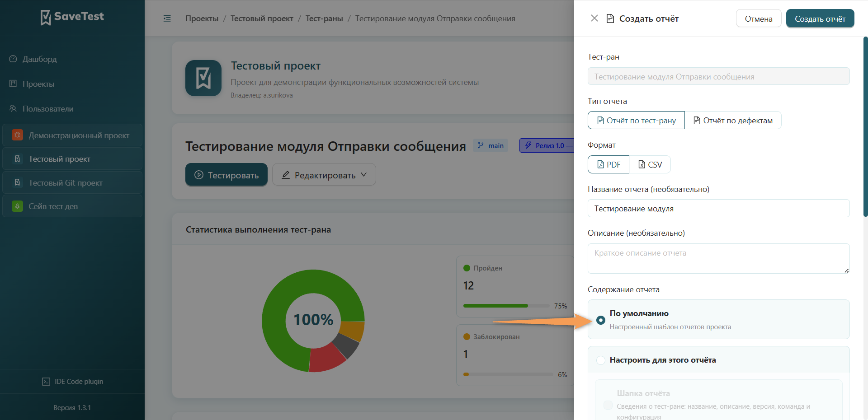Click the Демонстрационный проект bug icon
Screen dimensions: 868x420
tap(17, 135)
